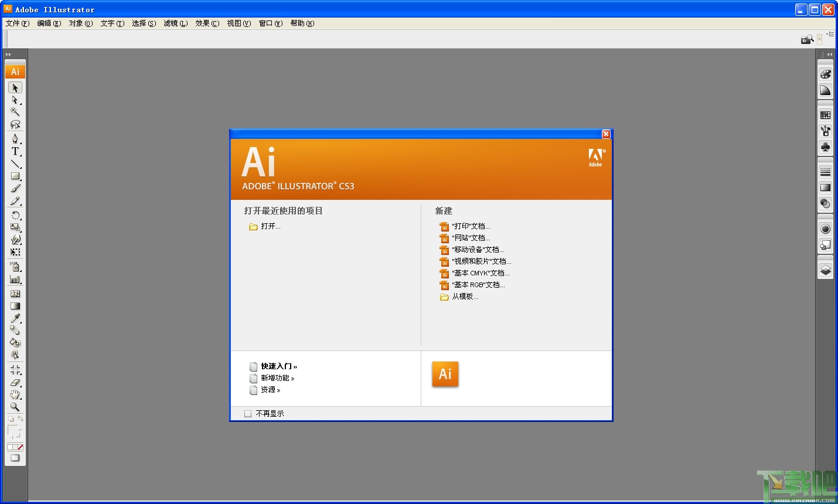The height and width of the screenshot is (504, 838).
Task: Select the Rectangle tool
Action: tap(15, 176)
